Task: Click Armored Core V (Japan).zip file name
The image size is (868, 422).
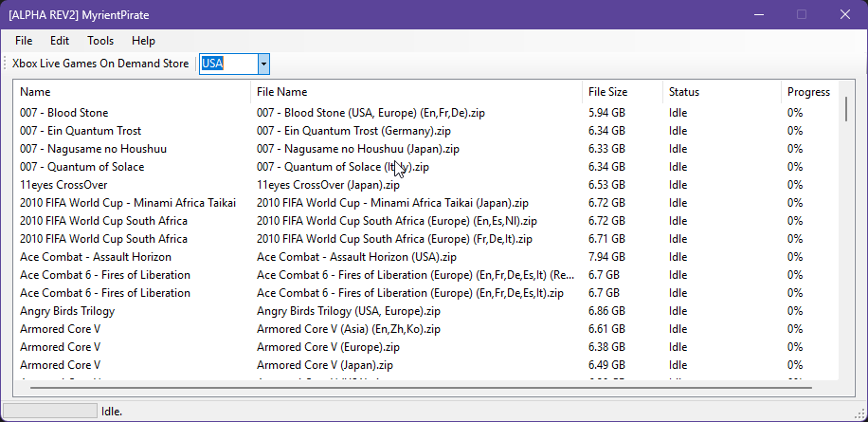Action: tap(325, 365)
